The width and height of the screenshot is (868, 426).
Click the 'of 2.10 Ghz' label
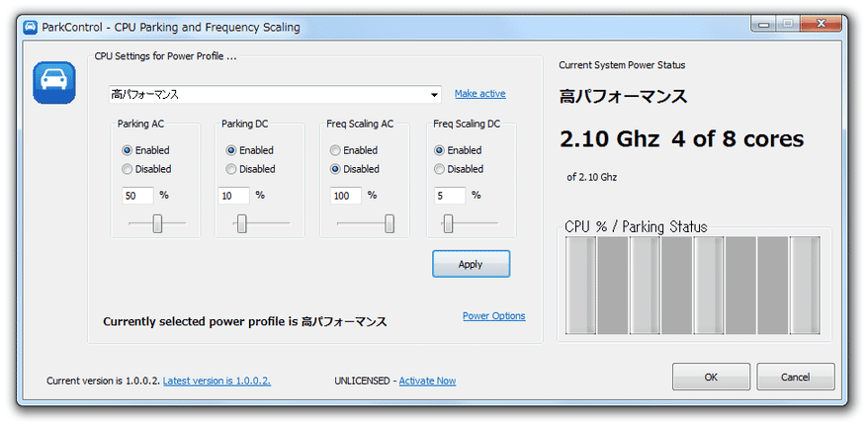(x=592, y=178)
